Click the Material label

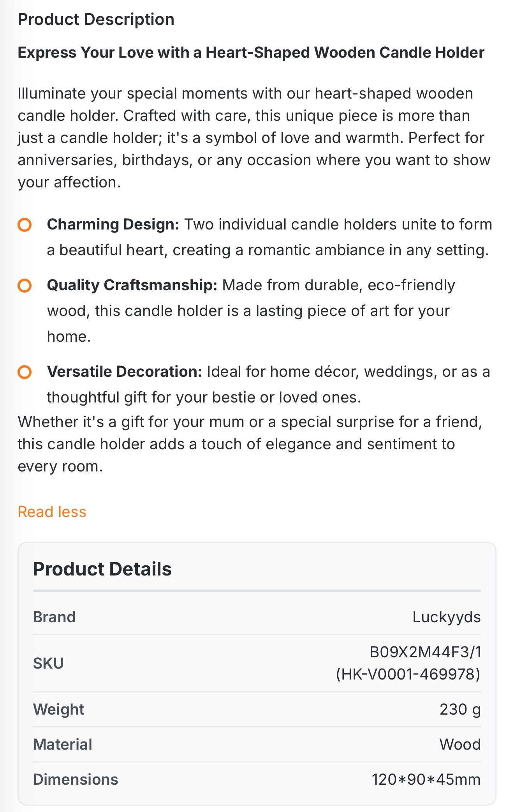point(62,744)
